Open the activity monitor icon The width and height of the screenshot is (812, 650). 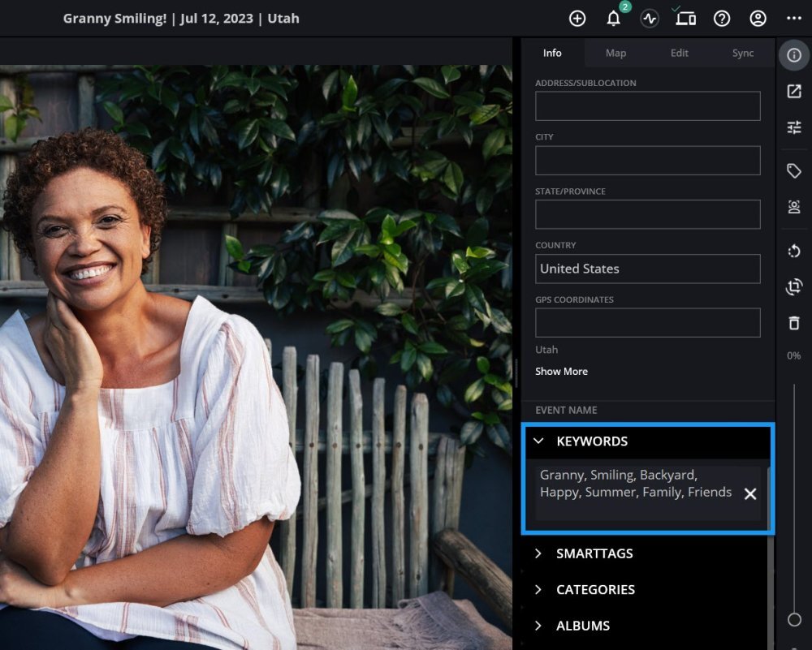click(649, 19)
